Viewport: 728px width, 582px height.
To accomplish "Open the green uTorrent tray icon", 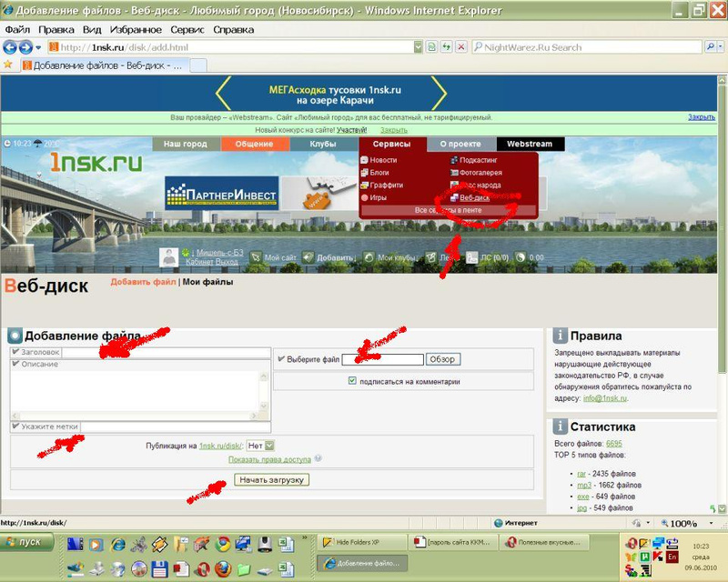I will tap(644, 556).
